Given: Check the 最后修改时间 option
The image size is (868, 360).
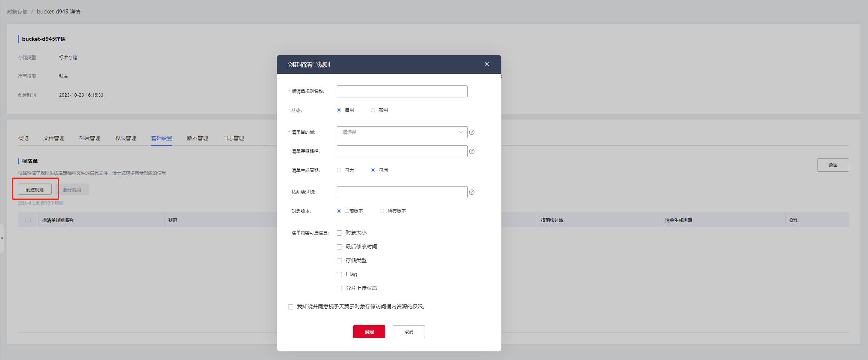Looking at the screenshot, I should [x=339, y=247].
